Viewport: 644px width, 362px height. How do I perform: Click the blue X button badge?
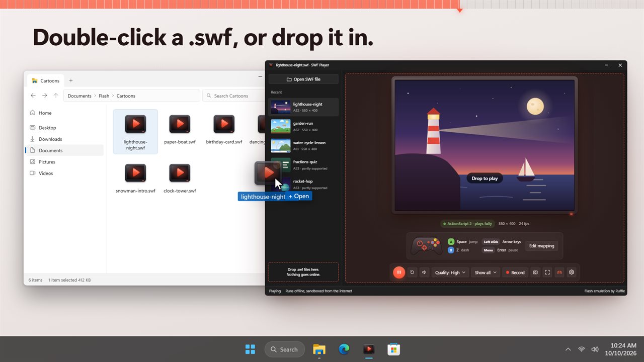point(451,250)
